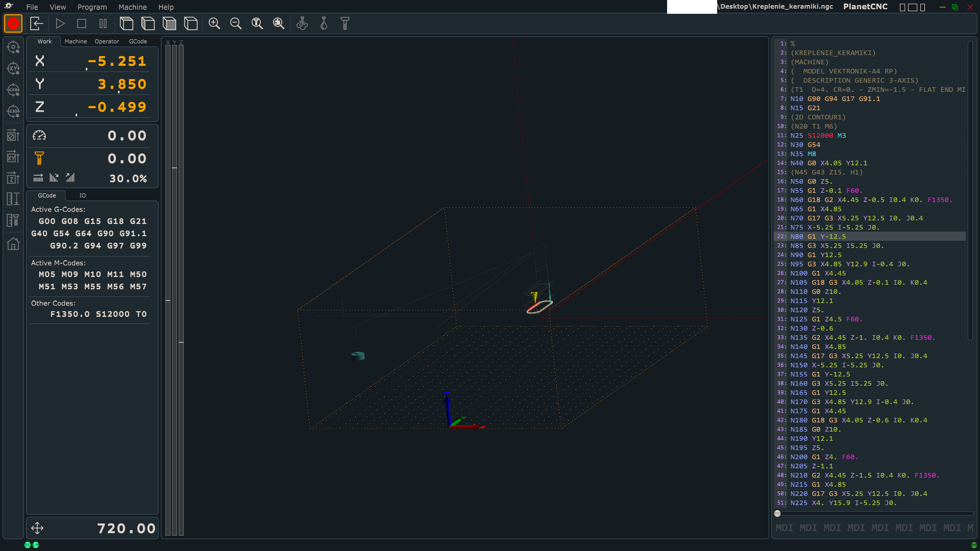Click the Start program play icon
The width and height of the screenshot is (980, 551).
click(x=60, y=23)
